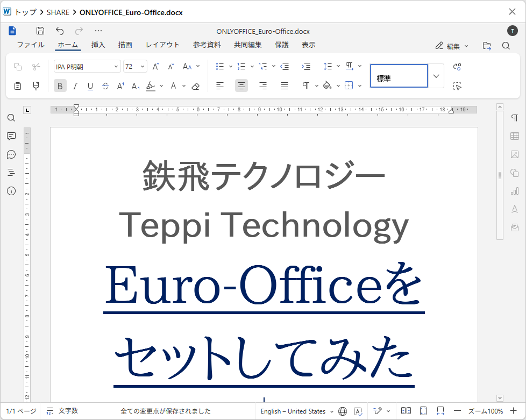The image size is (526, 420).
Task: Click the Replace icon in the ribbon
Action: click(x=457, y=67)
